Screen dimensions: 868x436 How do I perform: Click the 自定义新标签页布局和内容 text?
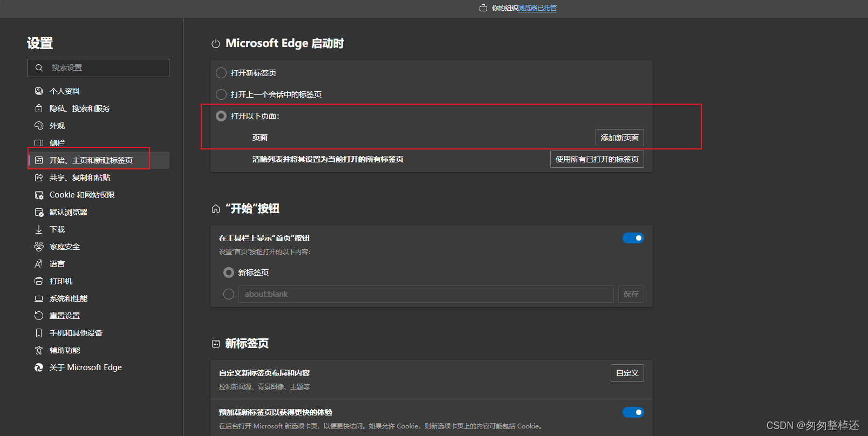[x=264, y=373]
